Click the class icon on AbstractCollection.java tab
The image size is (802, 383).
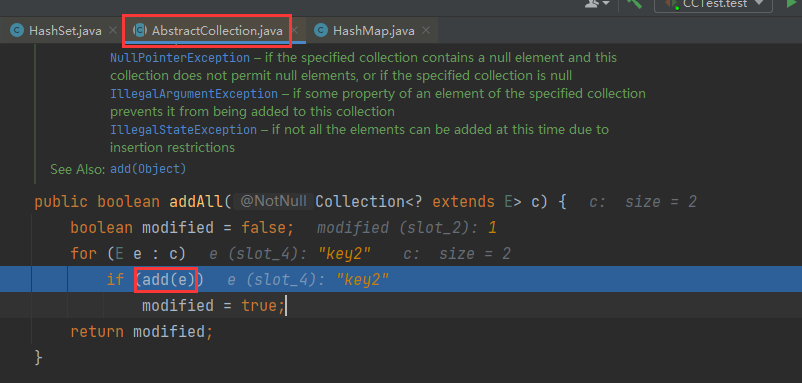(x=140, y=31)
